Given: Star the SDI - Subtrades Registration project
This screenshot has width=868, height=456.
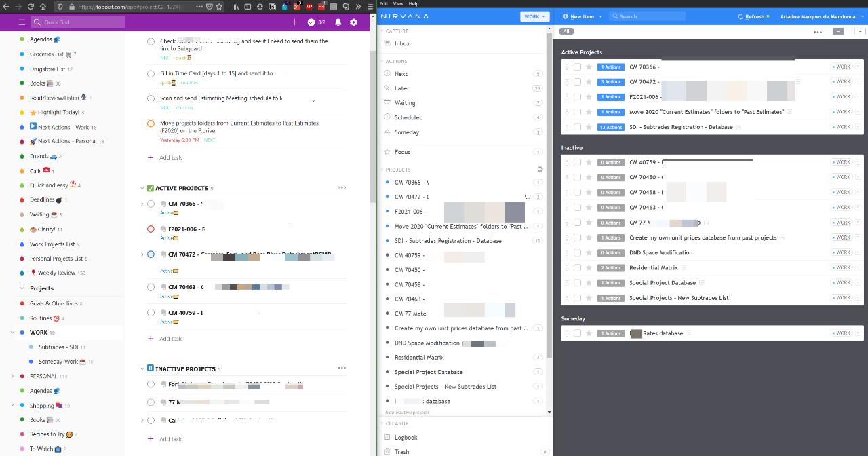Looking at the screenshot, I should 589,127.
